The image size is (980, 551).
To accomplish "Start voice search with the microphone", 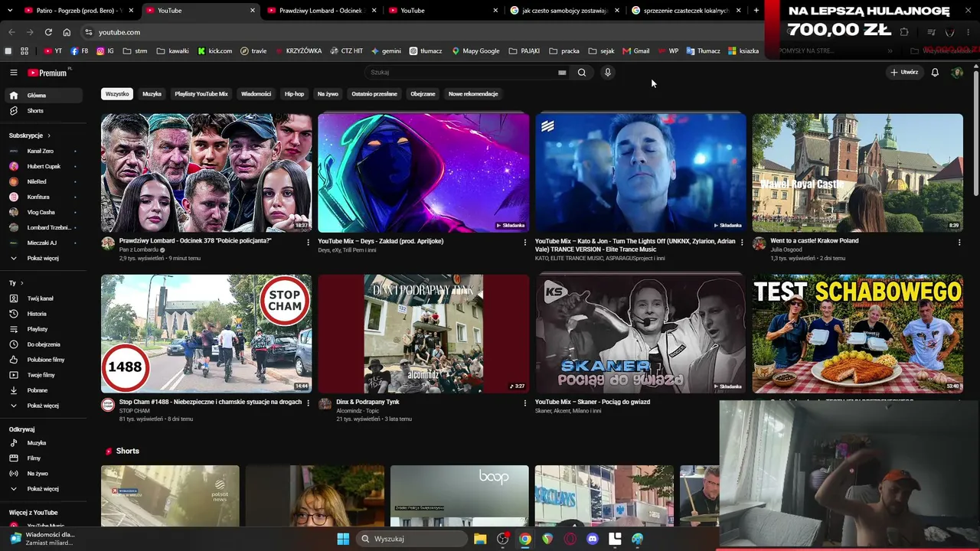I will pyautogui.click(x=608, y=73).
